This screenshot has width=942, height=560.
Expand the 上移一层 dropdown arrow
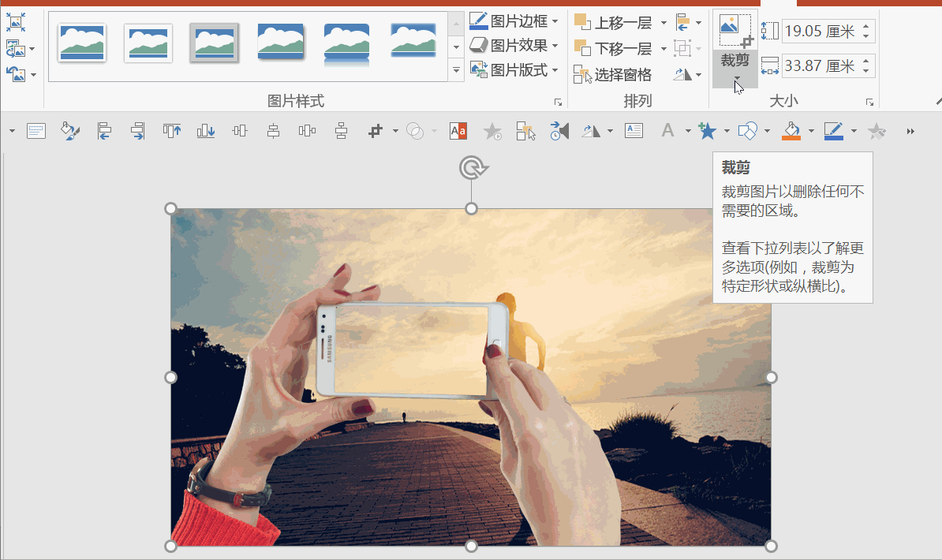[x=664, y=23]
